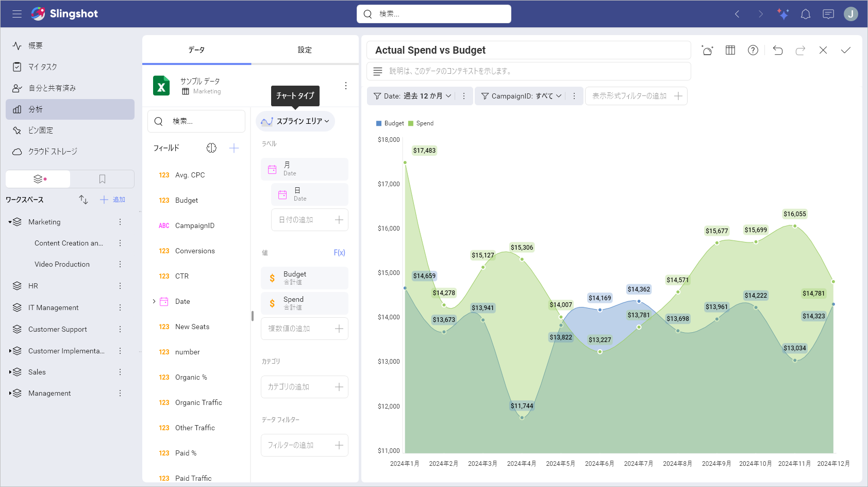Screen dimensions: 868x487
Task: Open fields brain insight icon
Action: point(211,148)
